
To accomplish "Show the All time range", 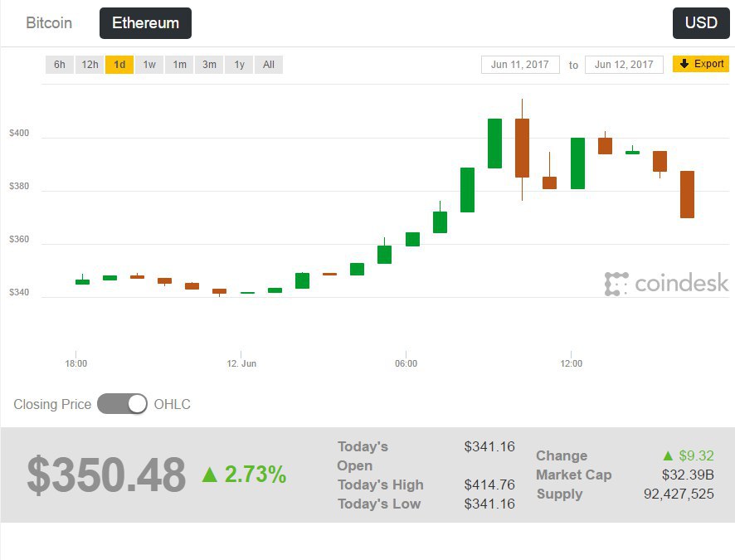I will (269, 65).
